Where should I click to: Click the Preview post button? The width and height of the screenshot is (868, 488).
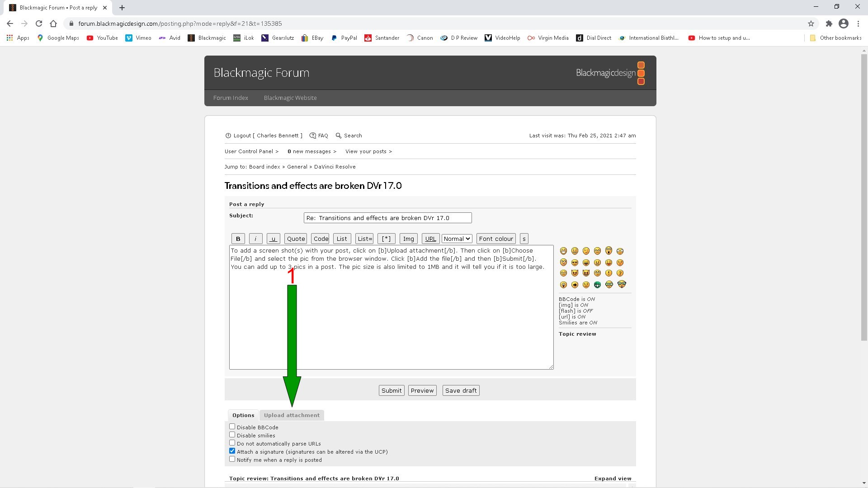[421, 389]
